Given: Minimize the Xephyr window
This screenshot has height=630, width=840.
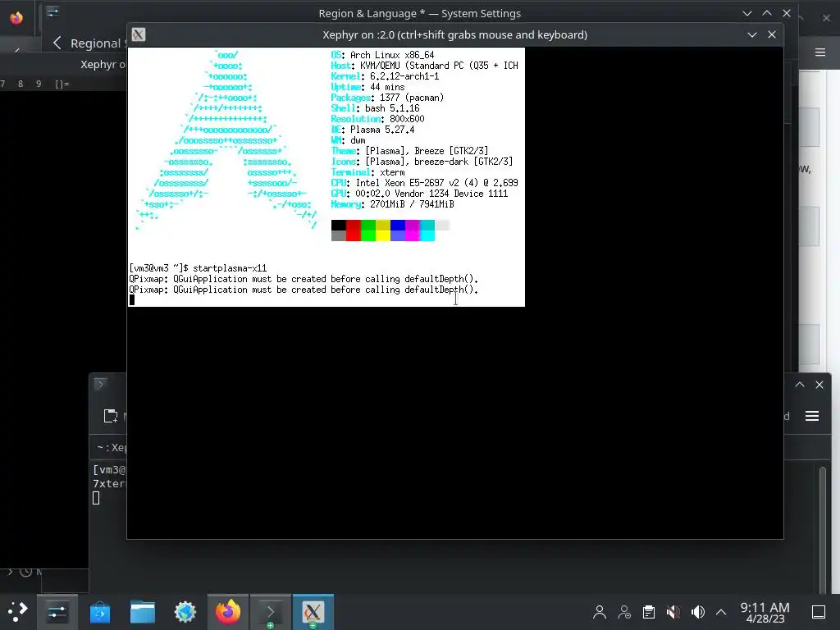Looking at the screenshot, I should [751, 34].
